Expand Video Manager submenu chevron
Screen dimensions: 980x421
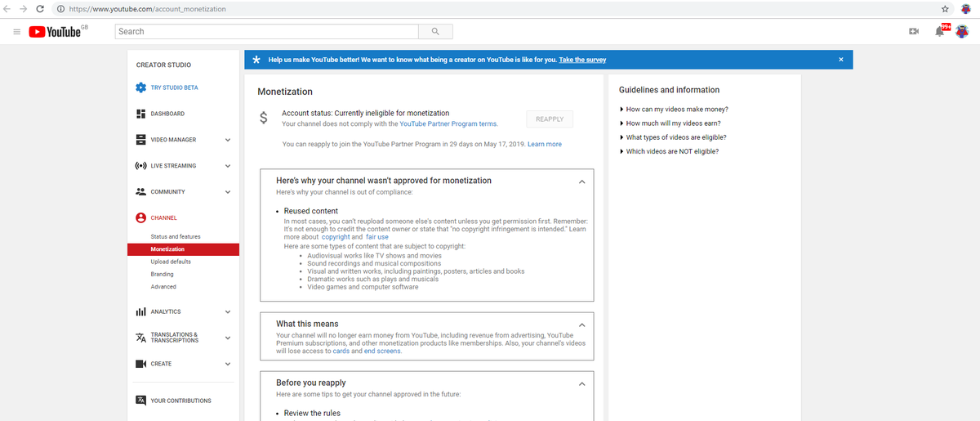228,140
